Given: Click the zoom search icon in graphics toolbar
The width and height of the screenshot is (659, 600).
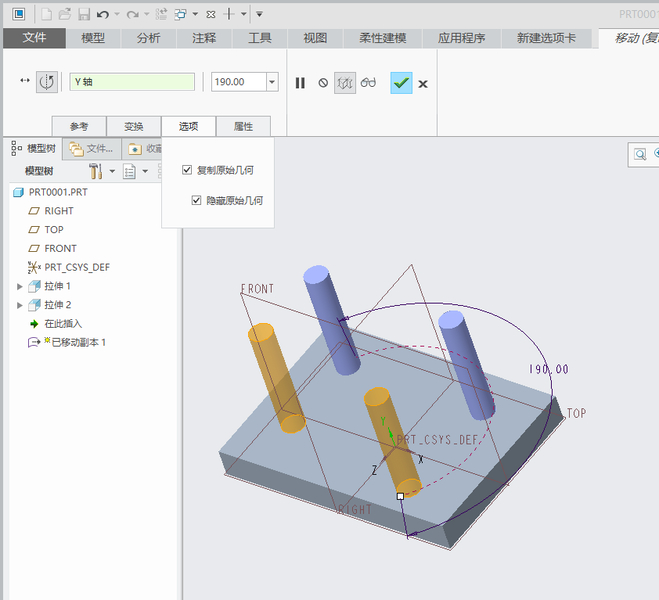Looking at the screenshot, I should 640,154.
